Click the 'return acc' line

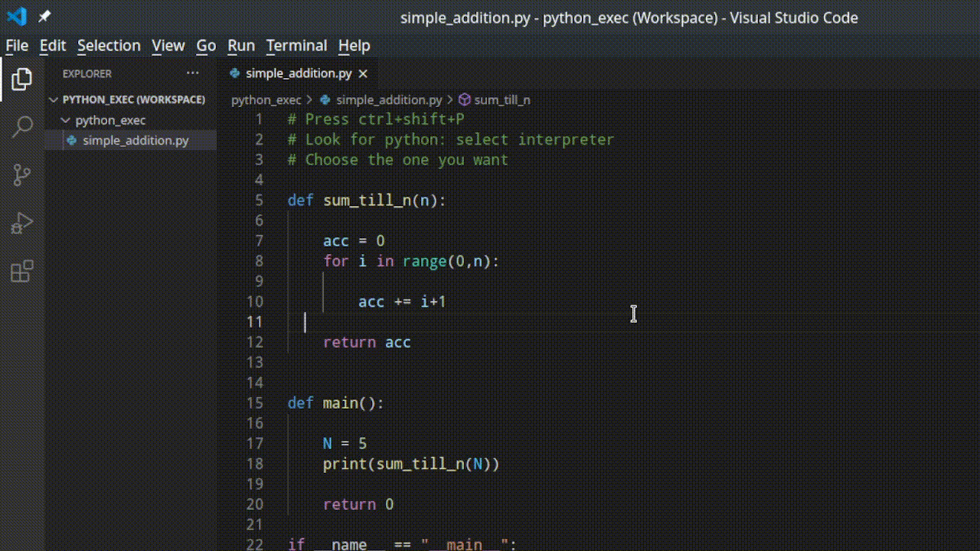[x=367, y=342]
